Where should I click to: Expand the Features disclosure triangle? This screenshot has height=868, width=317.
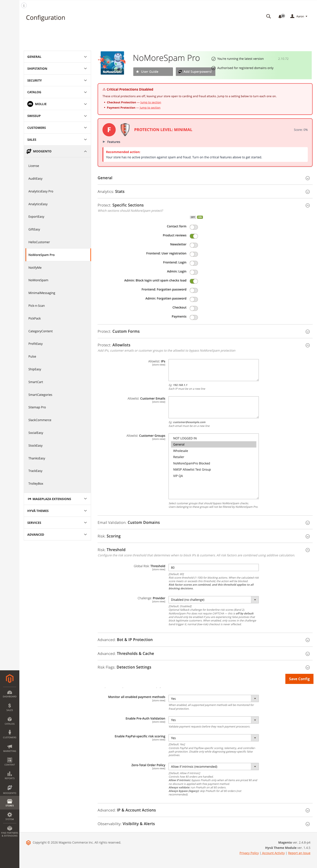click(x=104, y=142)
